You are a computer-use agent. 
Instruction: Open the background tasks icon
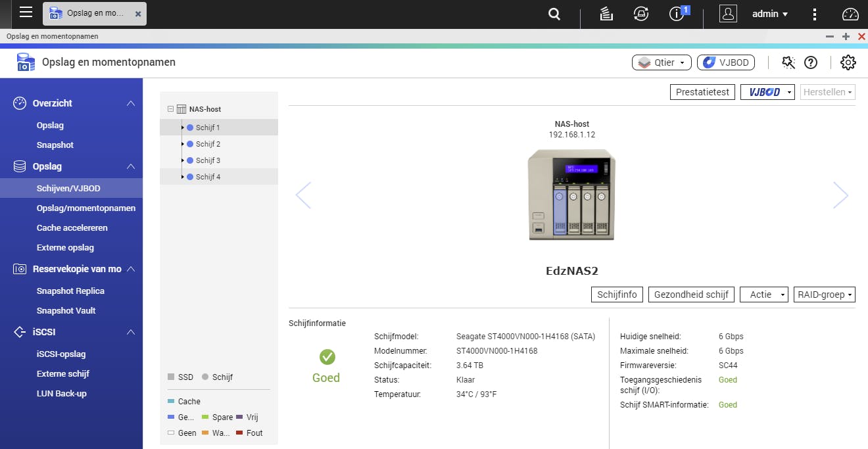[606, 14]
